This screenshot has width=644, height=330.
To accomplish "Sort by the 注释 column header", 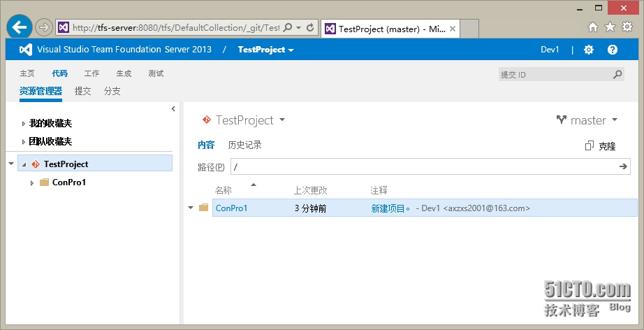I will point(379,191).
